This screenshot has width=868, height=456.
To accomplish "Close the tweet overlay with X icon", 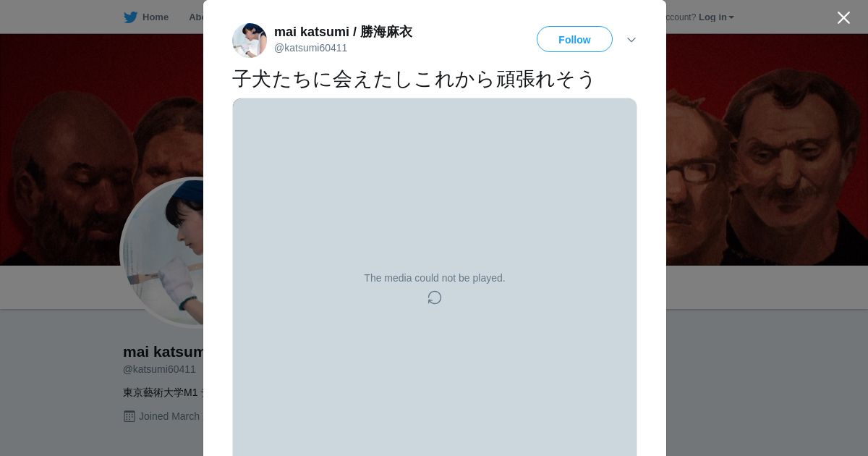I will 843,17.
